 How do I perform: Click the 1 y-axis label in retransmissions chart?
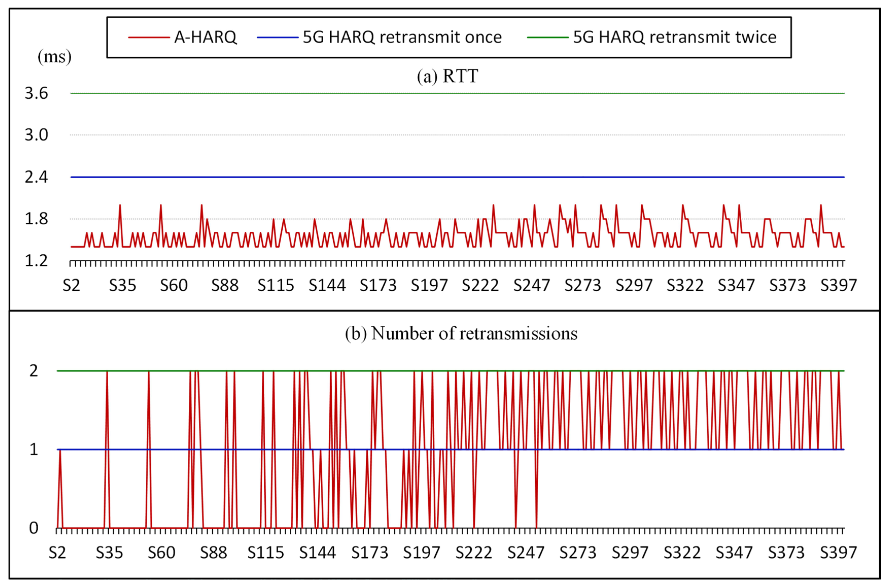point(34,449)
